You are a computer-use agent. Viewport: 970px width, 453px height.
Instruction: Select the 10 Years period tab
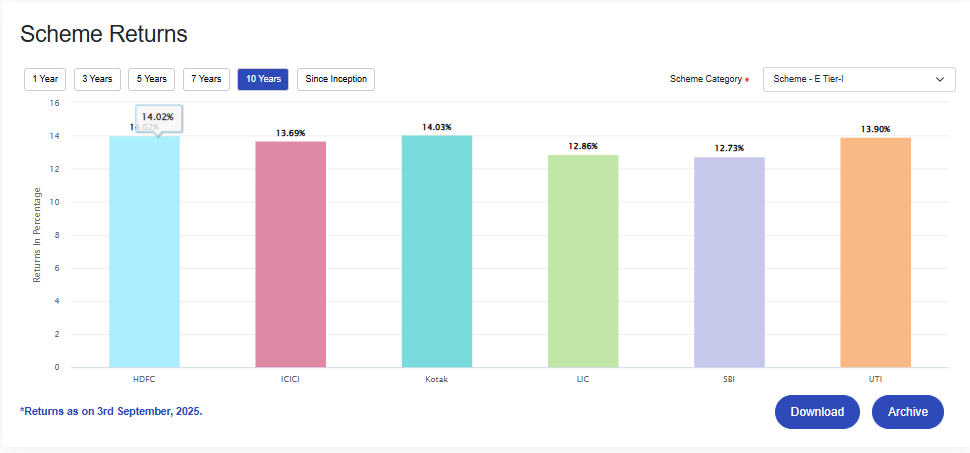[x=263, y=79]
